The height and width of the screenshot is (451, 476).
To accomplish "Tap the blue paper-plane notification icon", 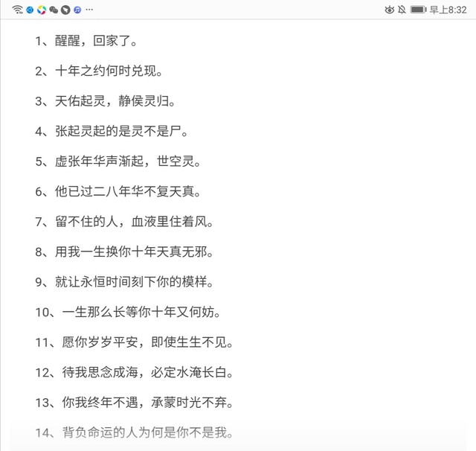I will tap(30, 9).
